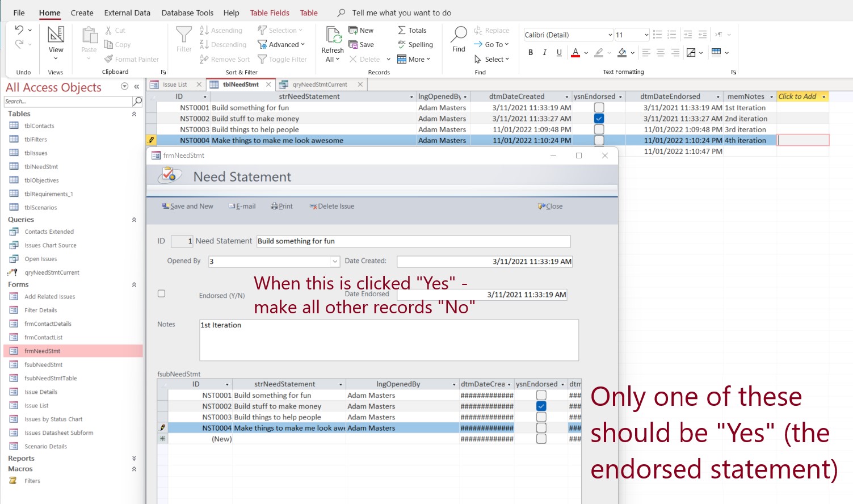Click Refresh All icon
The height and width of the screenshot is (504, 853).
tap(333, 44)
